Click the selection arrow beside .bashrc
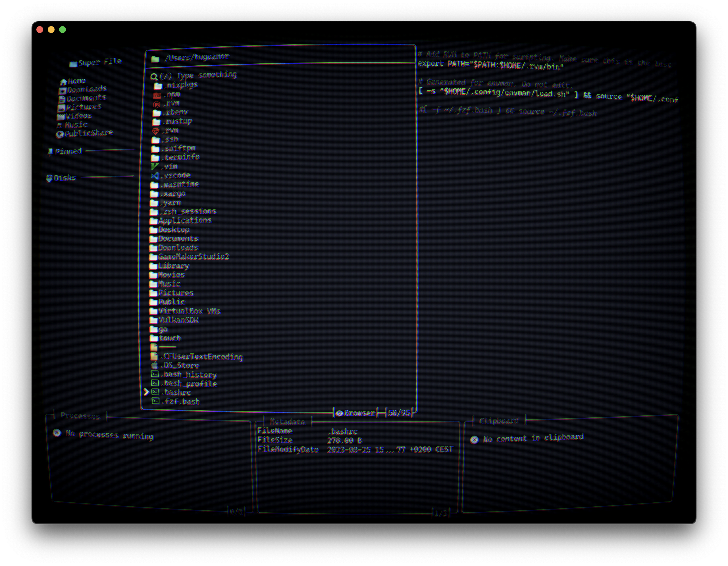Viewport: 728px width, 566px height. coord(146,392)
